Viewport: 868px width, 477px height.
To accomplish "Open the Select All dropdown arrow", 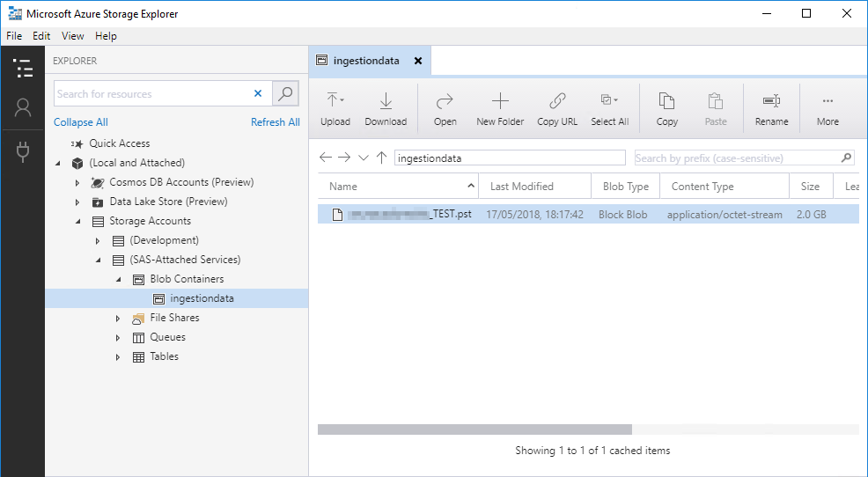I will tap(615, 100).
